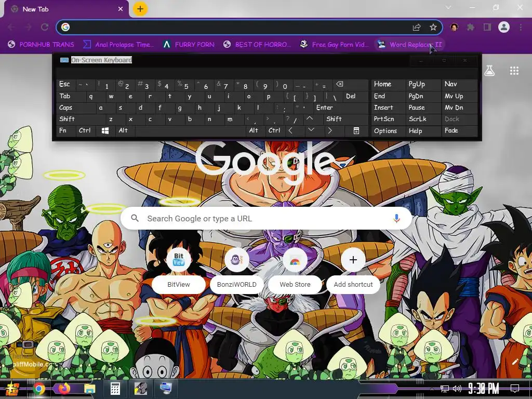532x399 pixels.
Task: Click the space bar on on-screen keyboard
Action: point(191,130)
